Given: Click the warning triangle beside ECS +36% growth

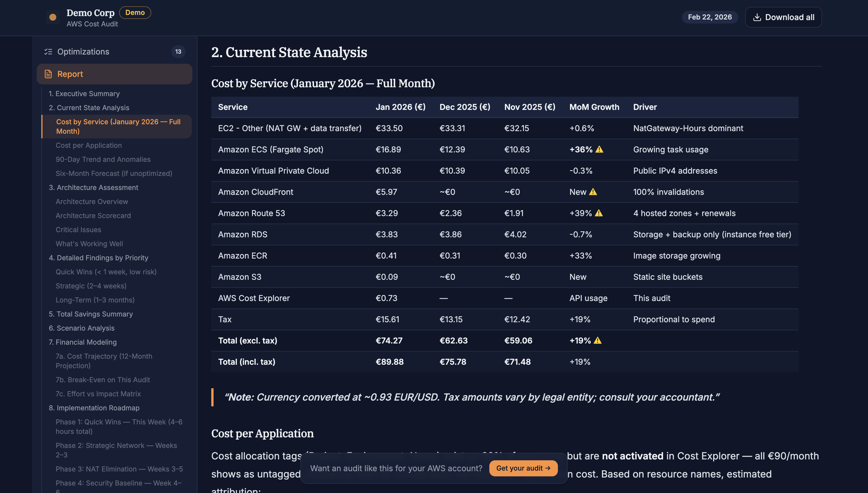Looking at the screenshot, I should coord(599,149).
